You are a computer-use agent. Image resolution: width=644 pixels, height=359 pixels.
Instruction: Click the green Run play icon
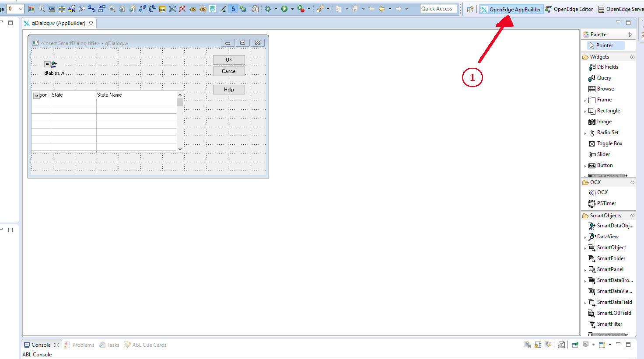[x=284, y=9]
